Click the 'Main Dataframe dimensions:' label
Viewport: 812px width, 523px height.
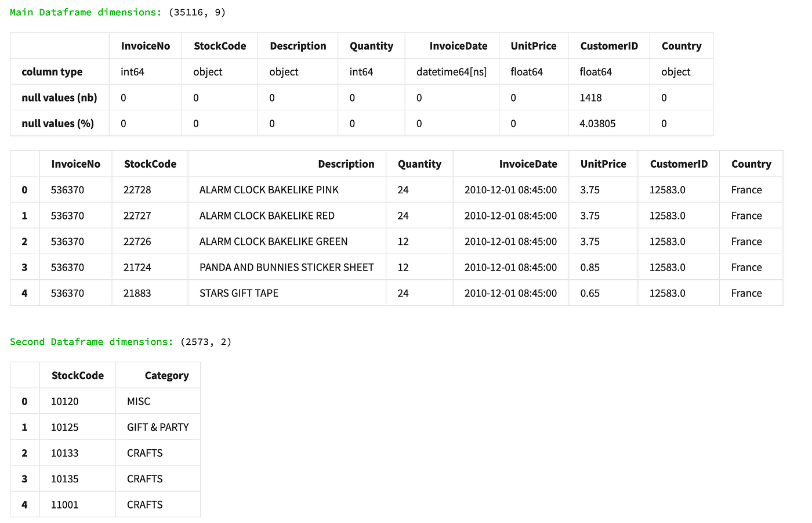point(85,12)
